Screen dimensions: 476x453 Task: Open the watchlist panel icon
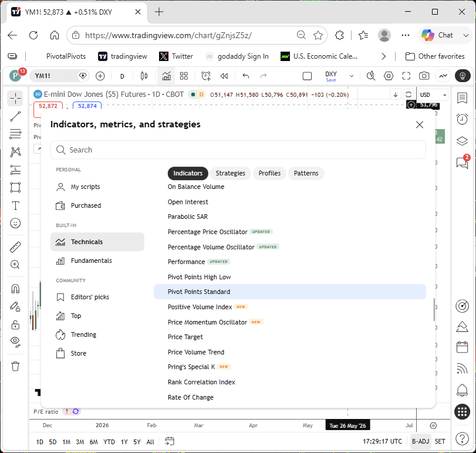tap(462, 98)
